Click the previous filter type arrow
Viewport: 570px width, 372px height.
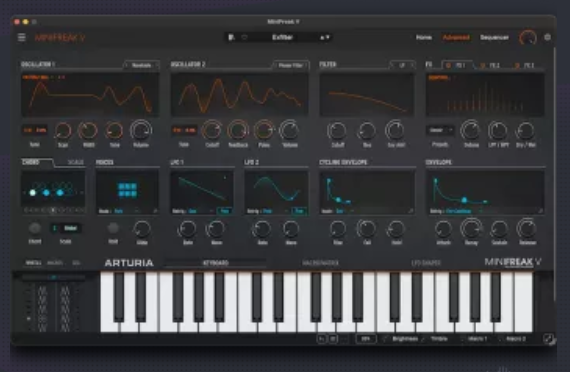[x=392, y=65]
